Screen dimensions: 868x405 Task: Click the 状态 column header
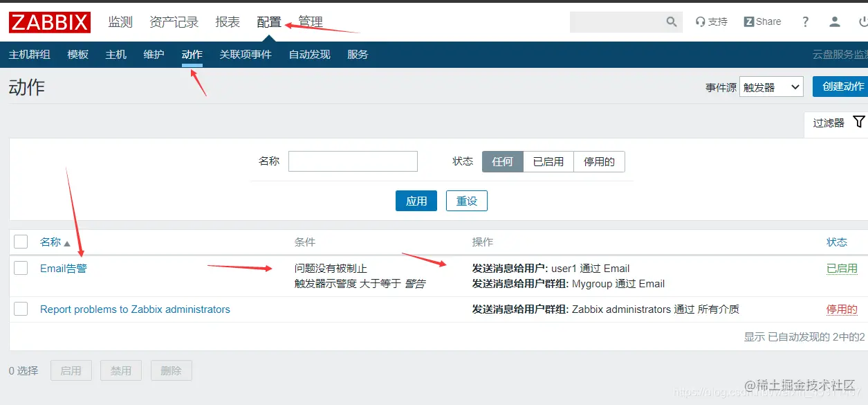[837, 242]
